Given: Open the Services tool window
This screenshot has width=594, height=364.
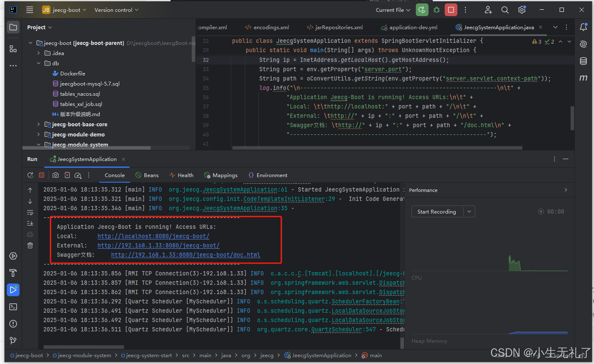Looking at the screenshot, I should pos(13,256).
